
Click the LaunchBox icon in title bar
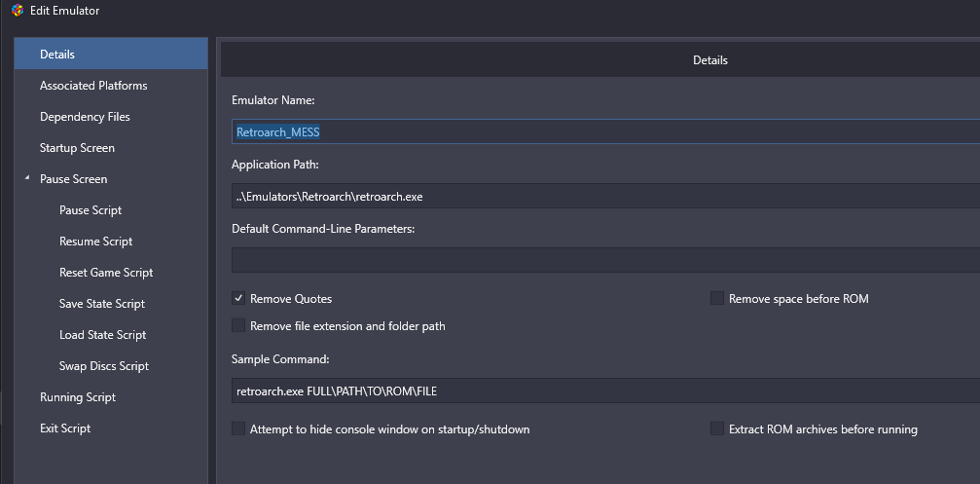tap(18, 11)
